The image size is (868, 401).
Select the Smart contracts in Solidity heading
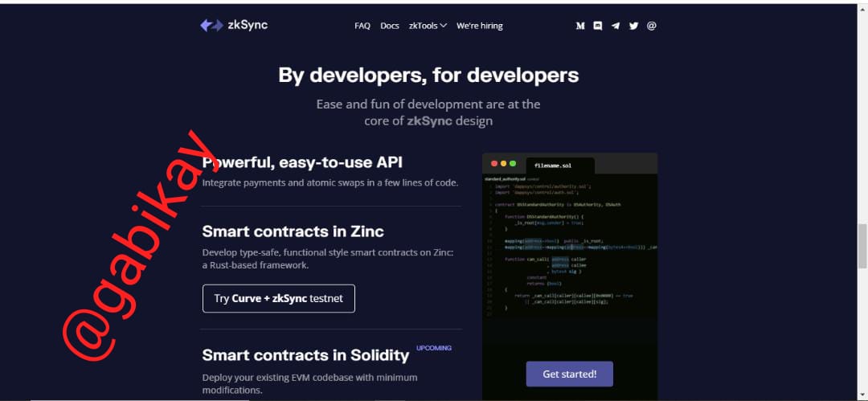(x=305, y=355)
